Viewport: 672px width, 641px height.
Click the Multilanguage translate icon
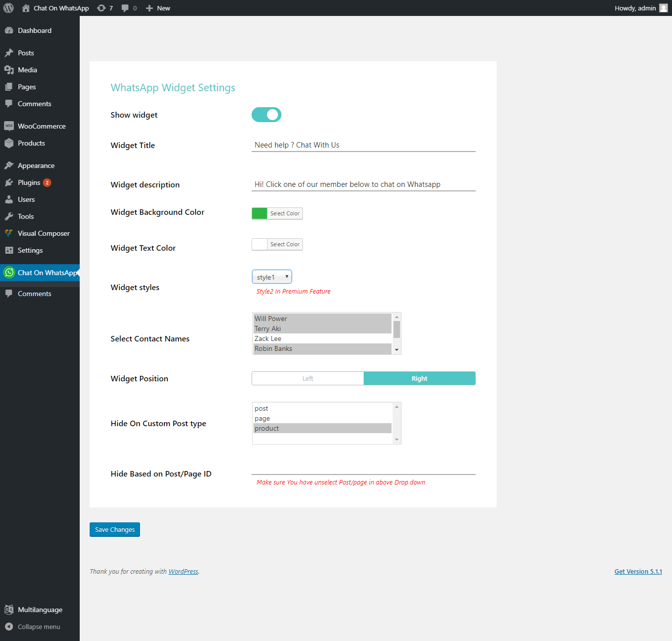point(9,610)
